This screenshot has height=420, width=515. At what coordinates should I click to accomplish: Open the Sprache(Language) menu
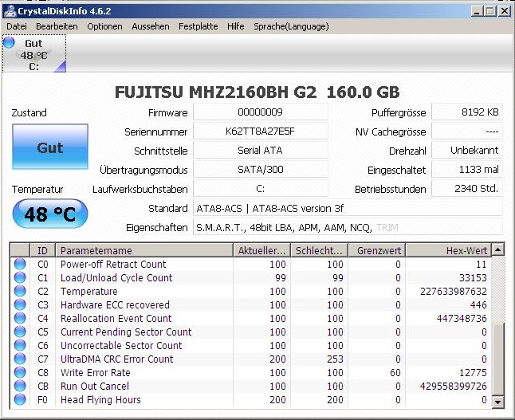(291, 26)
